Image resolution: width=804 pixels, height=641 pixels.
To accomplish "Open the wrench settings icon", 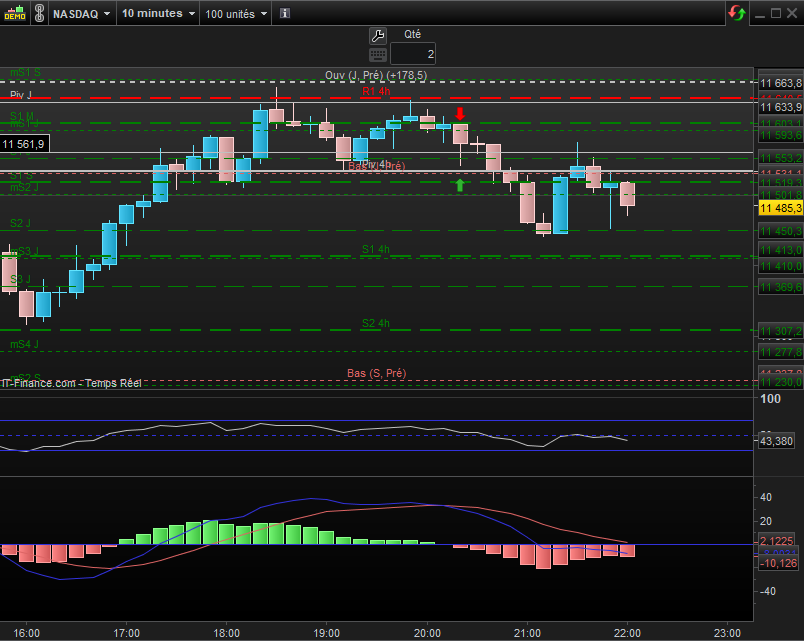I will [x=378, y=36].
